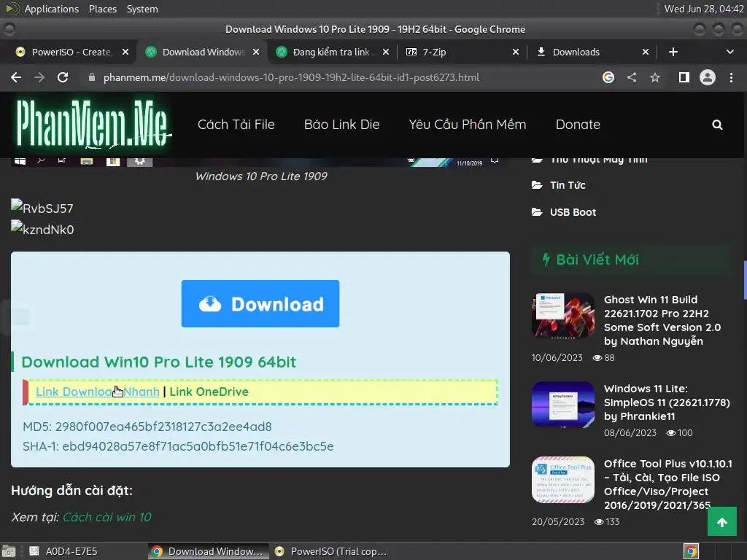Click SimpleOS 11 article thumbnail
Screen dimensions: 747x560
563,404
